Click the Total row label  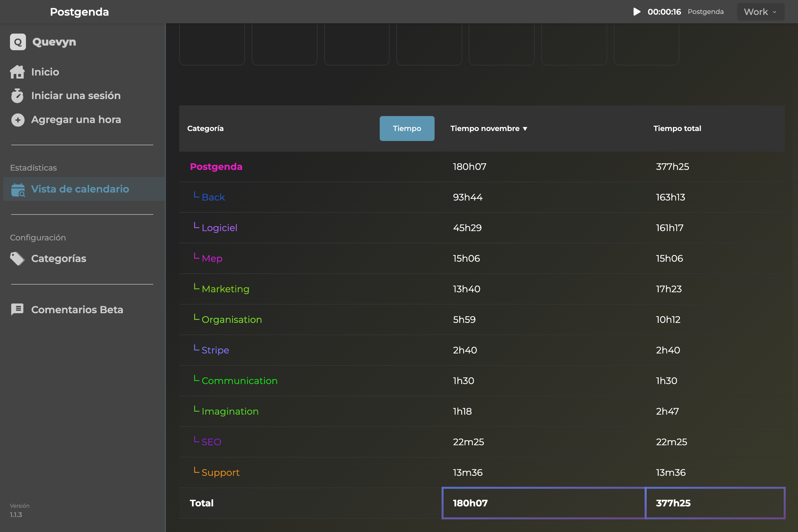point(201,503)
